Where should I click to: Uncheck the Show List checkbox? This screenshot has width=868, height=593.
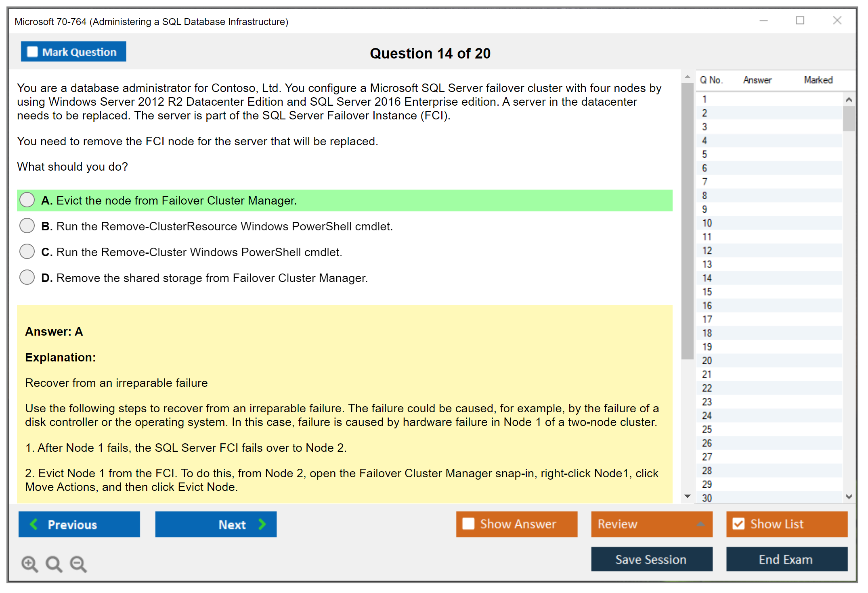[x=738, y=524]
